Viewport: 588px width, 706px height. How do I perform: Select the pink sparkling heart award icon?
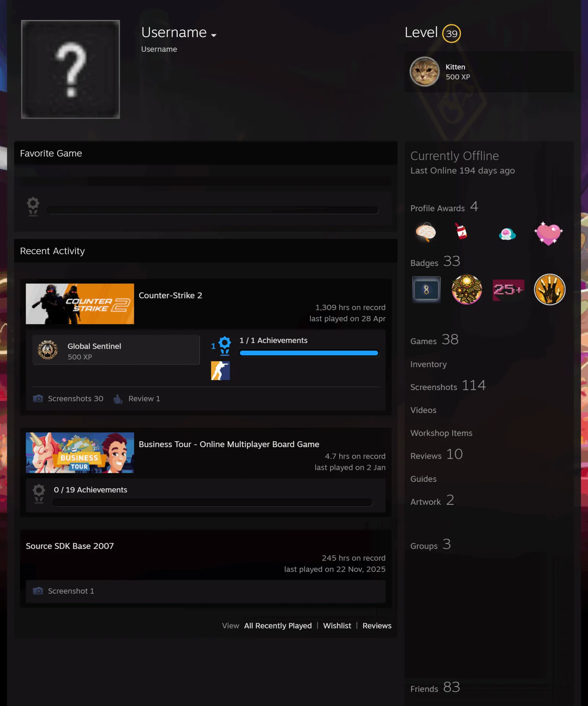tap(548, 233)
